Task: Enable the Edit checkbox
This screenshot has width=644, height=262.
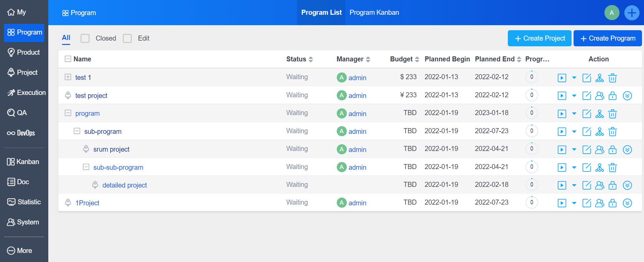Action: [x=127, y=38]
